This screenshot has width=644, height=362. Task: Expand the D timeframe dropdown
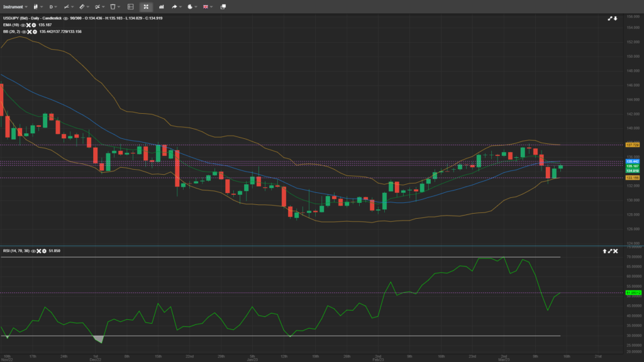click(53, 6)
